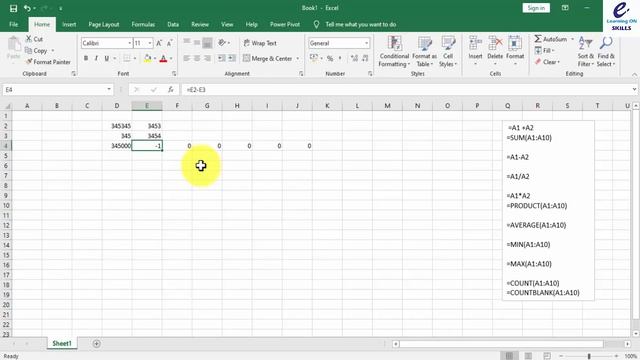Click the Increase Indent icon
Image resolution: width=640 pixels, height=360 pixels.
(232, 58)
